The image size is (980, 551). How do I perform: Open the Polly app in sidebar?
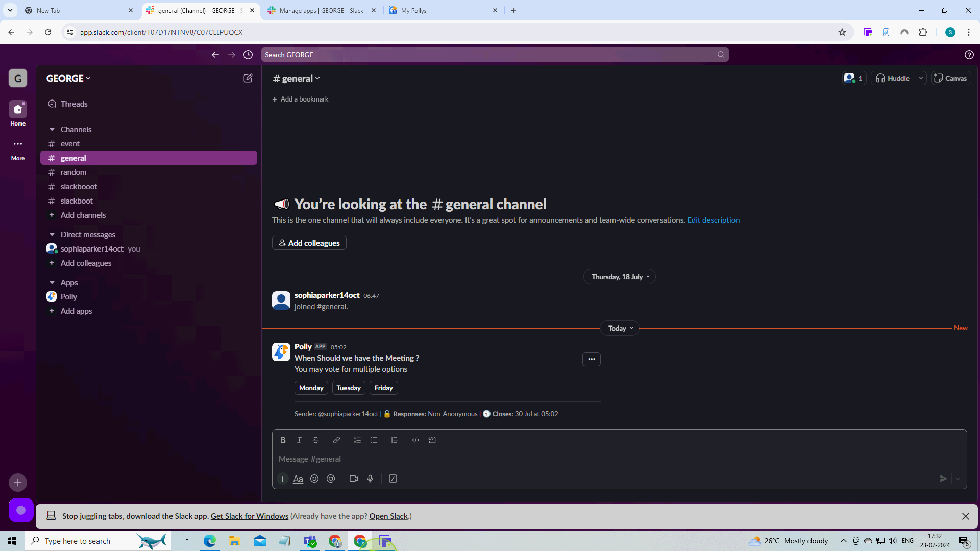pyautogui.click(x=149, y=297)
